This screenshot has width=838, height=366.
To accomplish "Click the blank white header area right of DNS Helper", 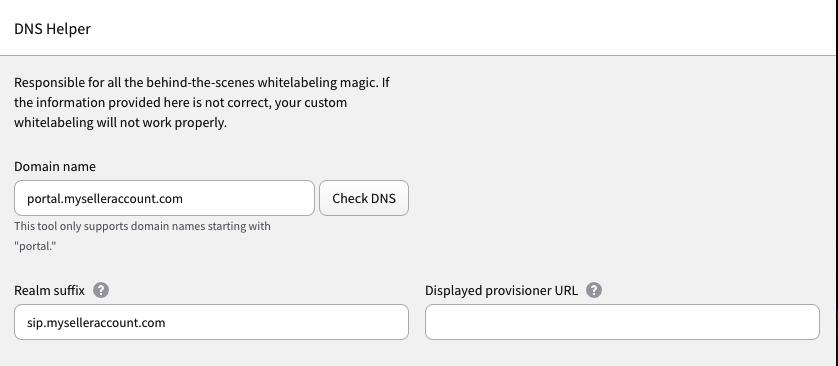I will (460, 28).
